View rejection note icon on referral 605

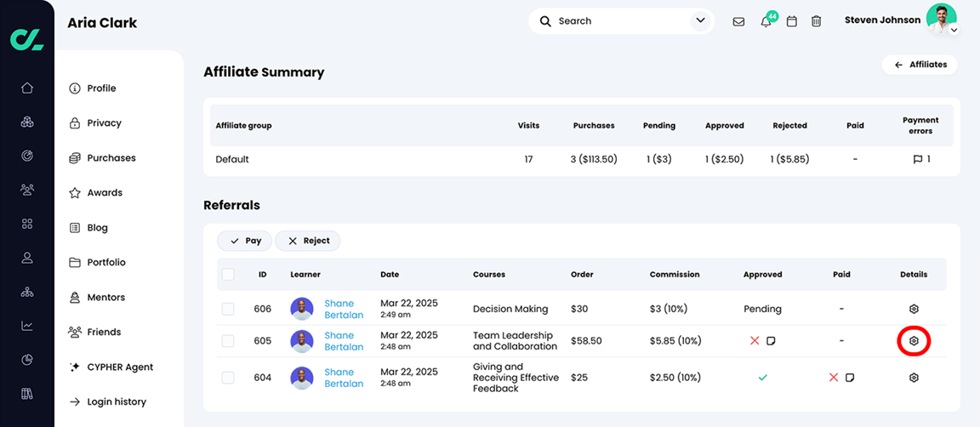772,341
